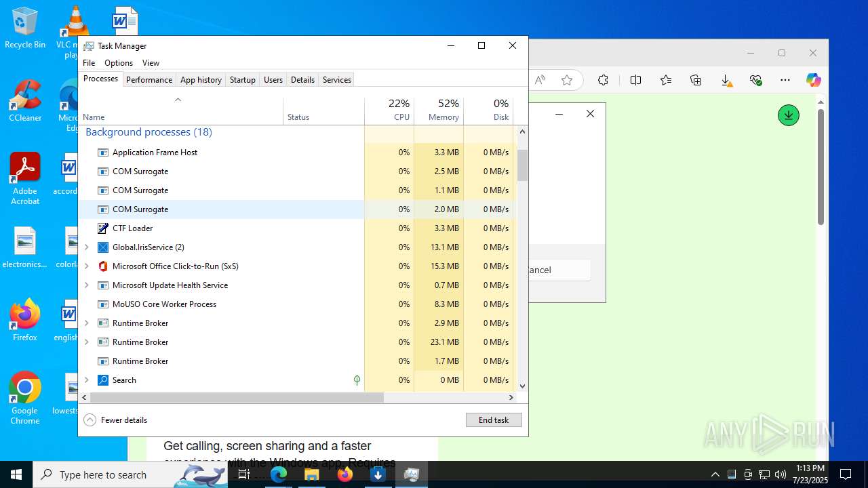868x488 pixels.
Task: Expand the Runtime Broker using 2.9 MB
Action: click(86, 323)
